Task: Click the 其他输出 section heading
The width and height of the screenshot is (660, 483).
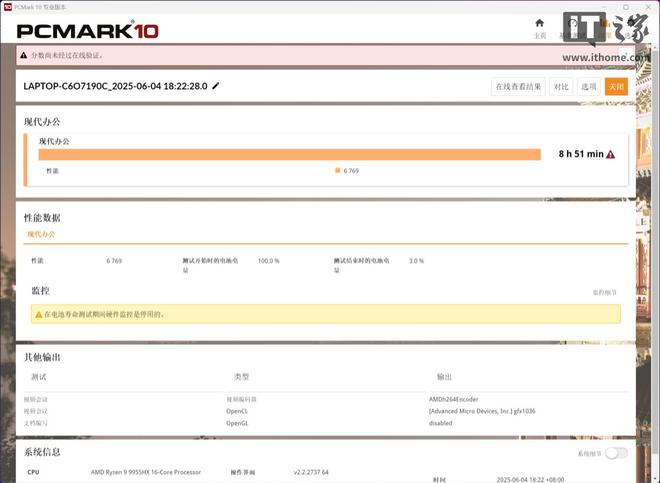Action: click(42, 358)
